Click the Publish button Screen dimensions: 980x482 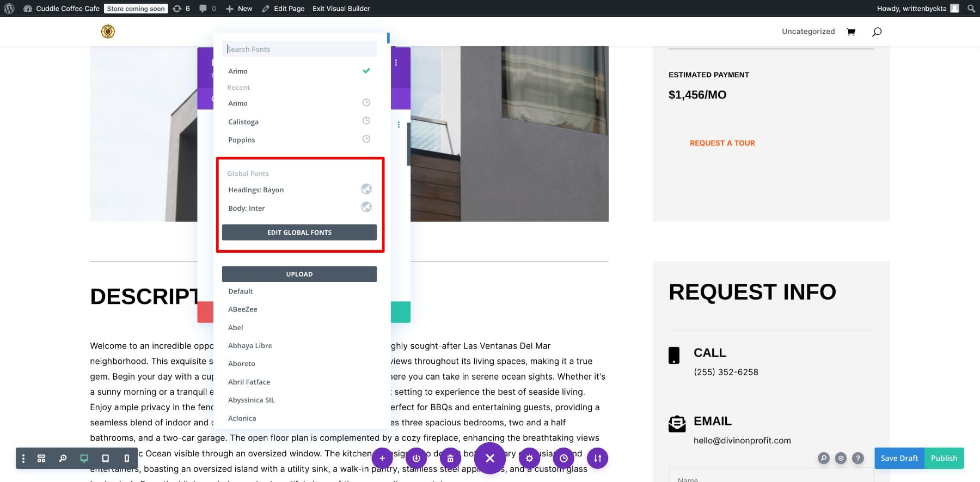[944, 458]
